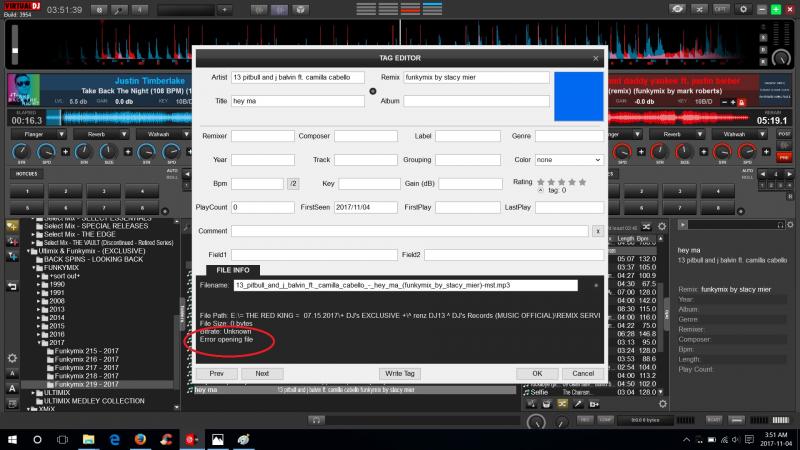
Task: Click the sideview vertical scrollbar
Action: point(661,315)
